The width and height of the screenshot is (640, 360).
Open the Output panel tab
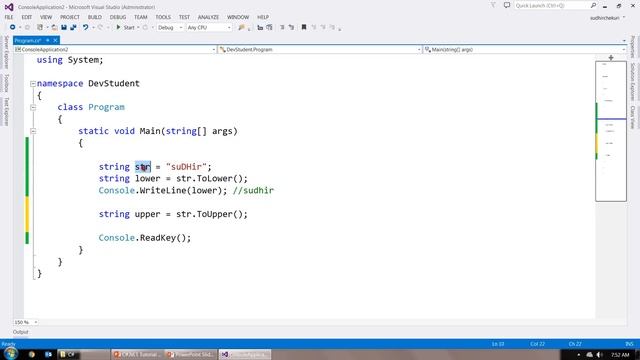point(20,332)
